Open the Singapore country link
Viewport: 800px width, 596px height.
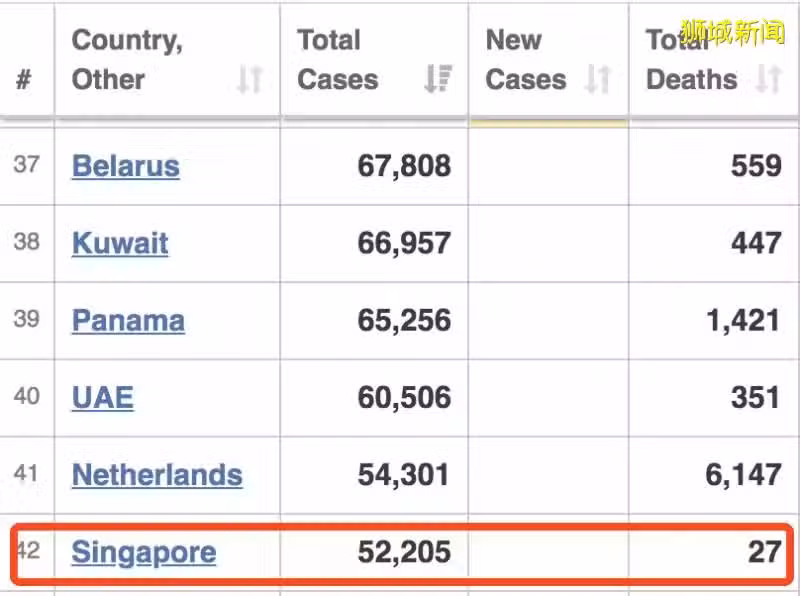point(144,553)
